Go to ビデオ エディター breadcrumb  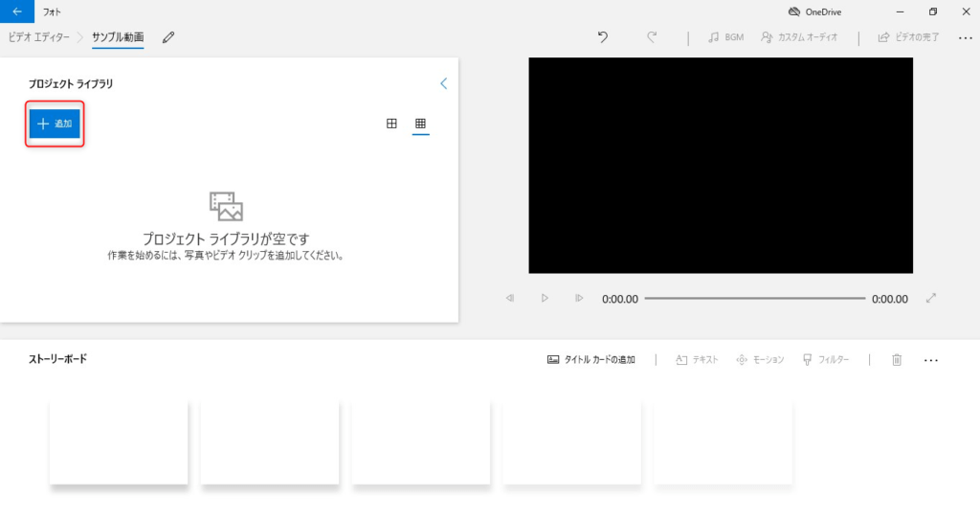tap(38, 37)
